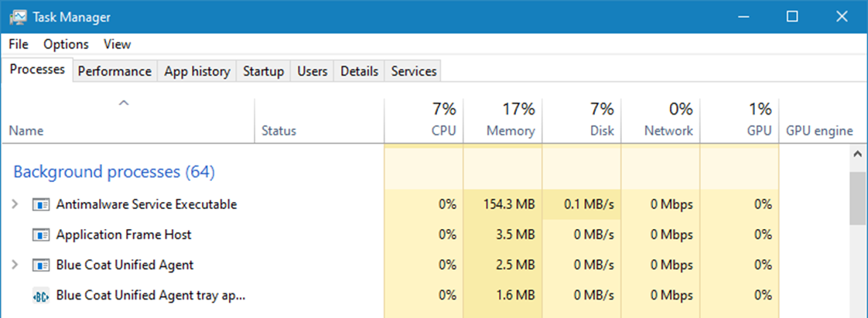868x318 pixels.
Task: Maximize the Task Manager window
Action: (791, 16)
